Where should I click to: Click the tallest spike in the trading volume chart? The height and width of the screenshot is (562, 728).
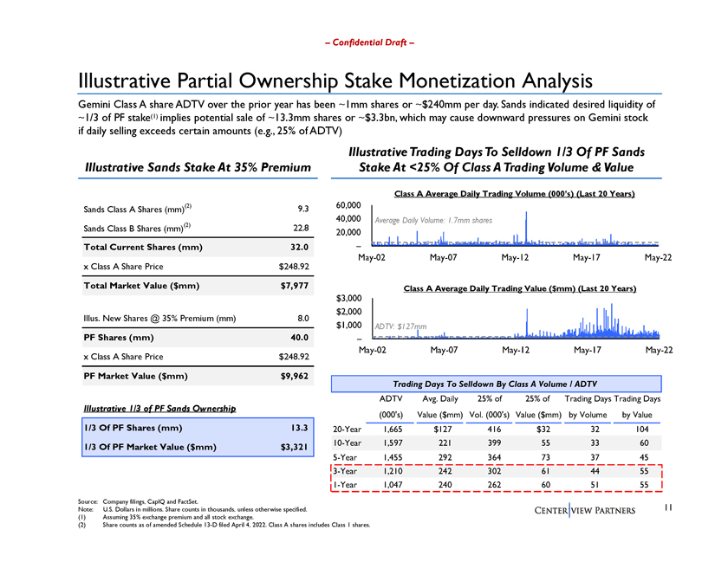pos(526,228)
